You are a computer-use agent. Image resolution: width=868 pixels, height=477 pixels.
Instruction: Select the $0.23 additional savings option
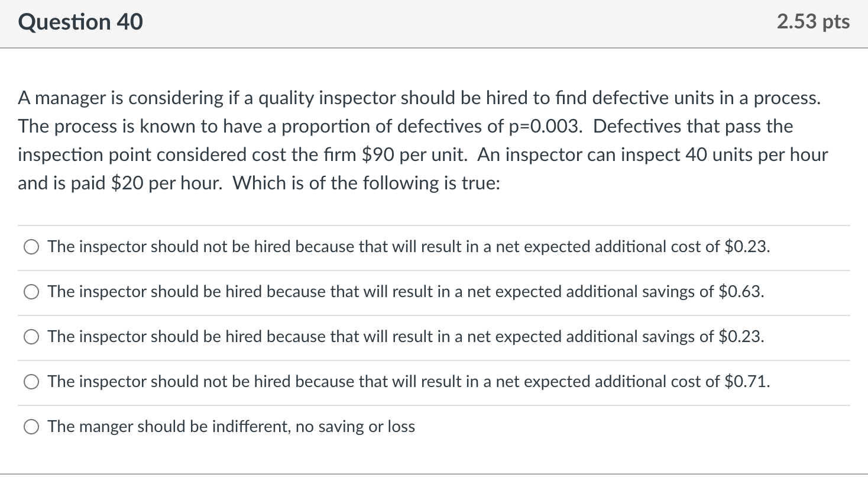(x=30, y=337)
